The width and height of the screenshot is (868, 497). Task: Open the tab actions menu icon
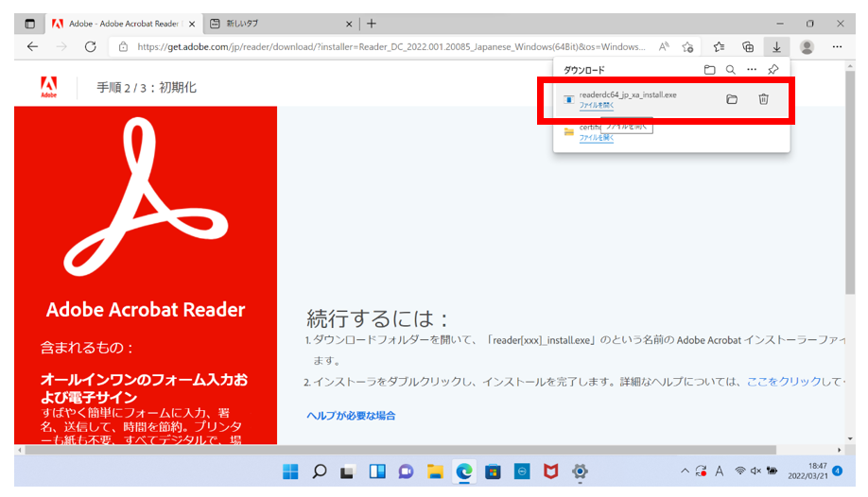tap(30, 24)
